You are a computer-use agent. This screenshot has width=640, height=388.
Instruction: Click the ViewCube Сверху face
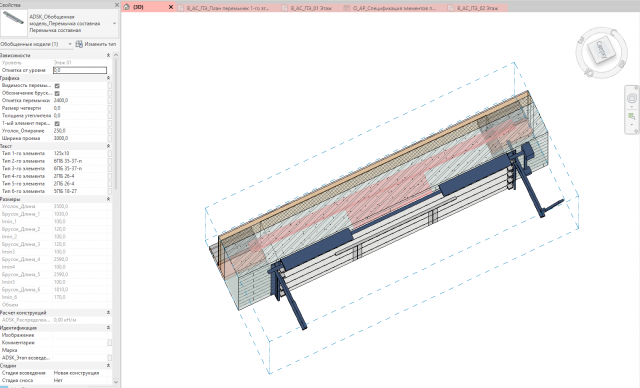coord(602,49)
